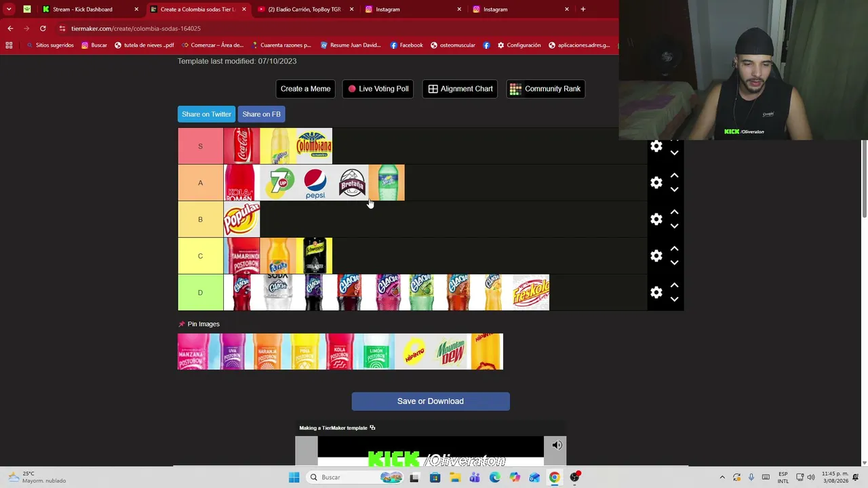Screen dimensions: 868x488
Task: Open settings gear for the C tier row
Action: tap(656, 256)
